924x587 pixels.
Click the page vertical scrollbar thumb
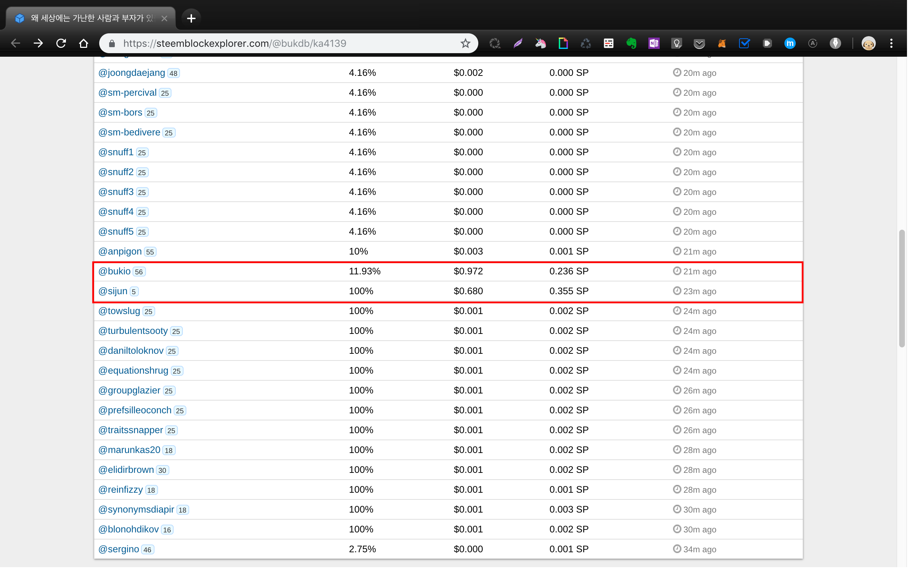click(902, 288)
